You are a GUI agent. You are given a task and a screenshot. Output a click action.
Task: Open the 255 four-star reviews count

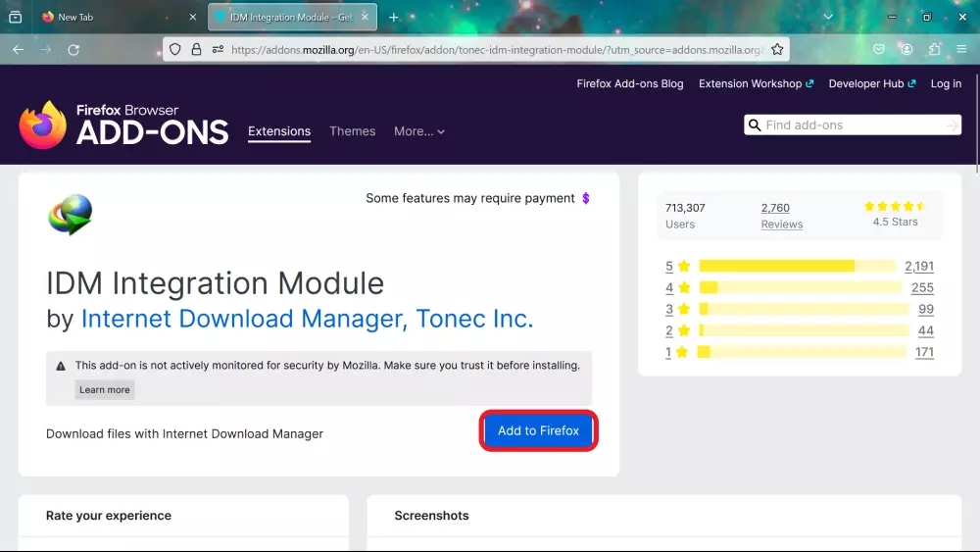tap(922, 287)
